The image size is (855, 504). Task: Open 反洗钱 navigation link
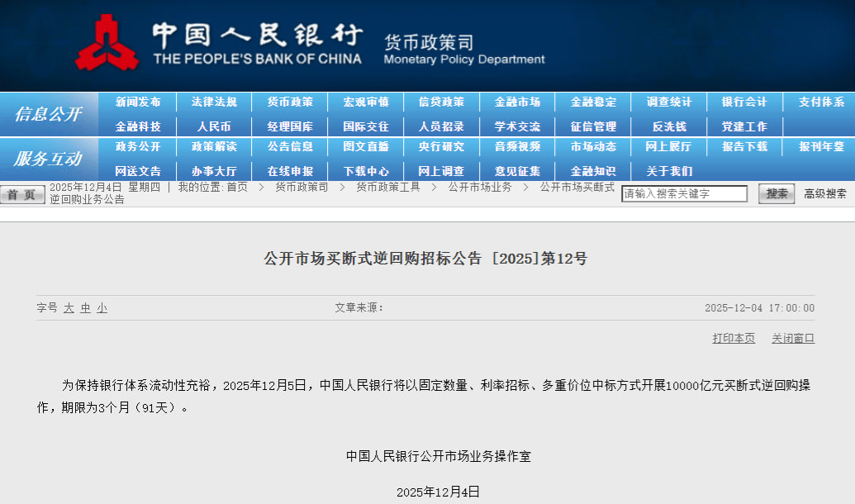669,126
